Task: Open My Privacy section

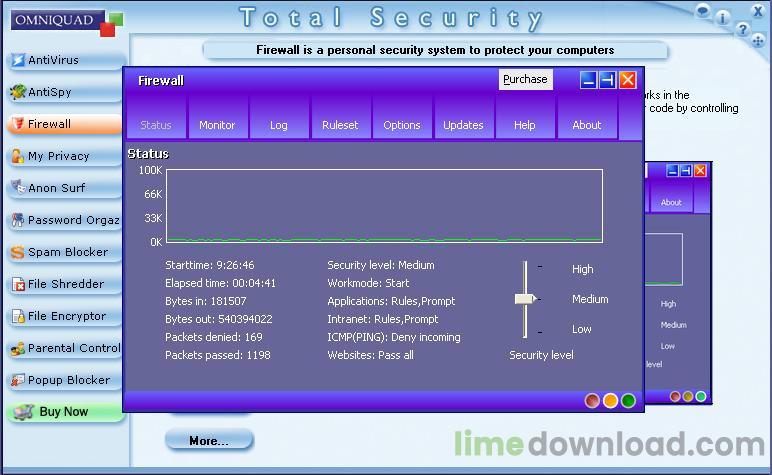Action: tap(65, 156)
